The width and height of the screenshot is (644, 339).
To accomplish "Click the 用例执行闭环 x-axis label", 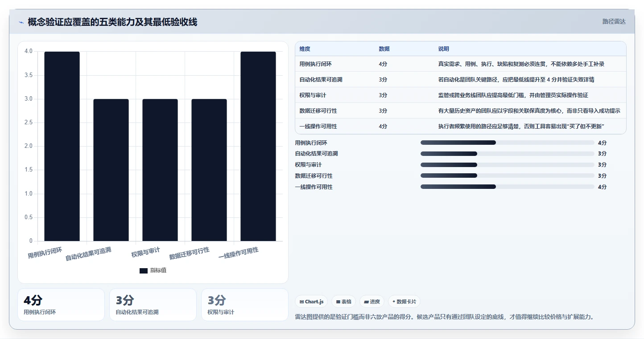I will 45,253.
